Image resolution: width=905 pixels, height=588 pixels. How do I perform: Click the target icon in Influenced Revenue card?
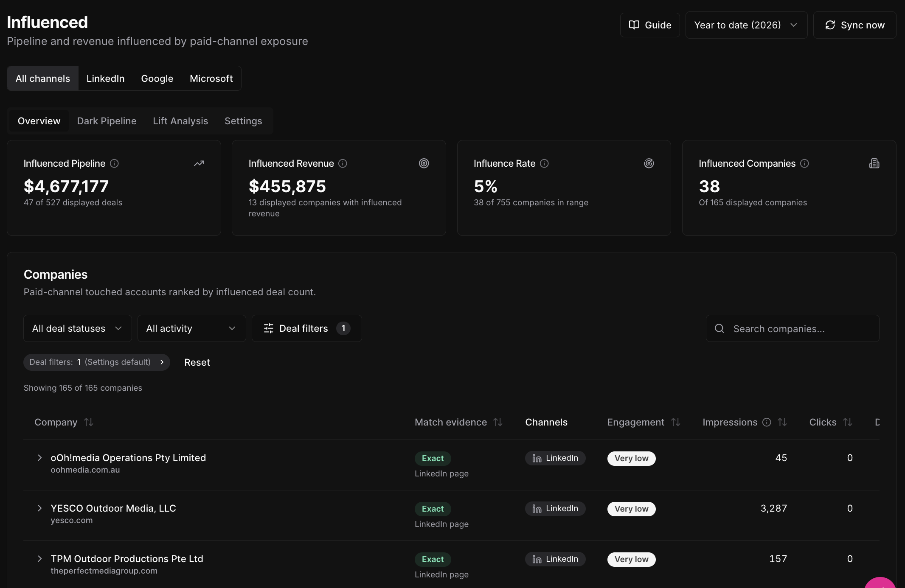coord(424,163)
